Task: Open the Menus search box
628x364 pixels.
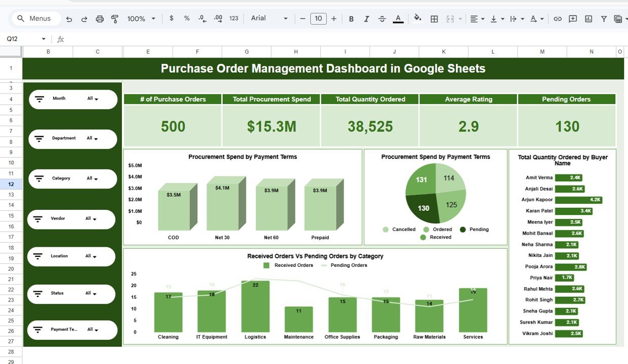Action: coord(34,19)
